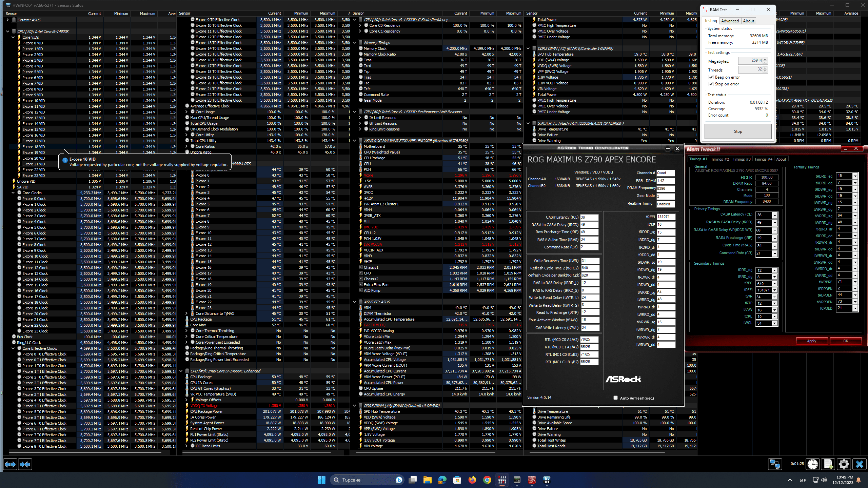Collapse the Core VIDs group
Screen dimensions: 868x488
13,37
